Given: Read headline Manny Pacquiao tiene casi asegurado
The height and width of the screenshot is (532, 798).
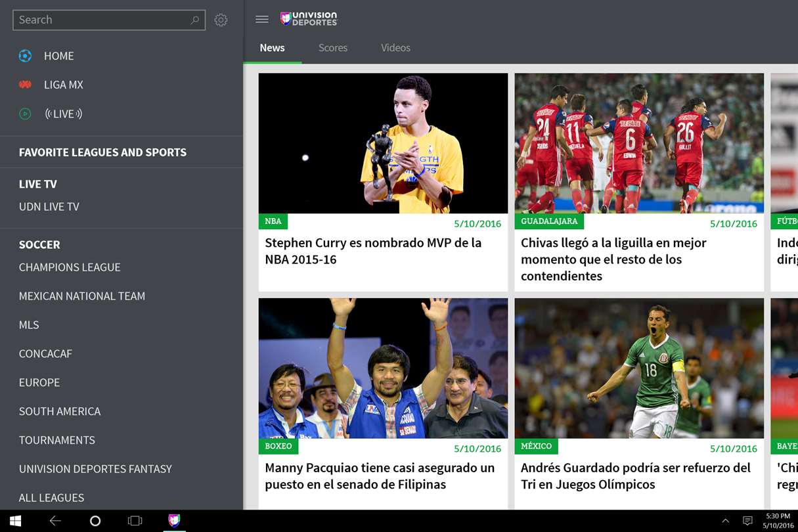Looking at the screenshot, I should point(380,476).
